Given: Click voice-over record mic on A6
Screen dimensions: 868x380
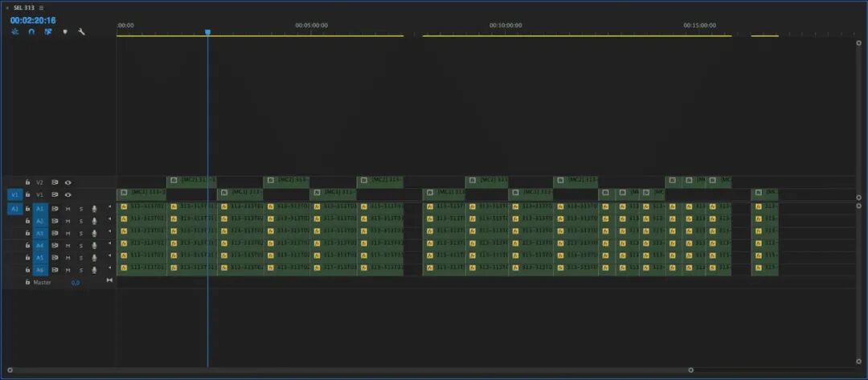Looking at the screenshot, I should (x=94, y=269).
